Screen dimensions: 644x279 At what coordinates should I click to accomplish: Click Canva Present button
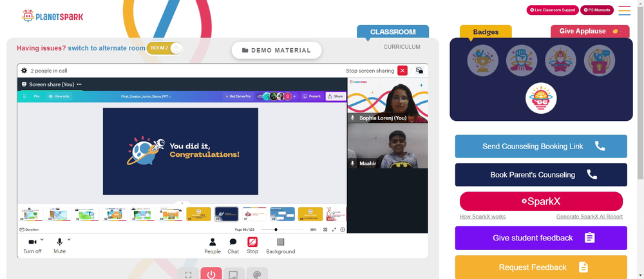pyautogui.click(x=311, y=96)
